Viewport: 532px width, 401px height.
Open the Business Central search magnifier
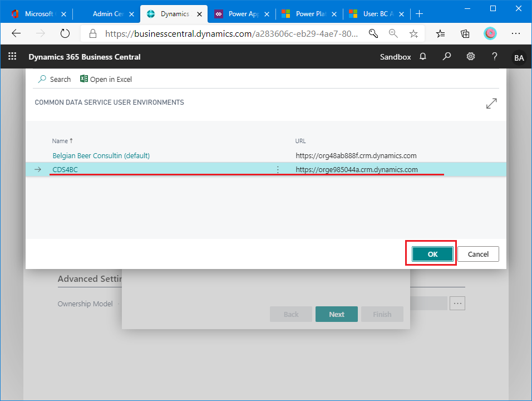click(x=447, y=56)
